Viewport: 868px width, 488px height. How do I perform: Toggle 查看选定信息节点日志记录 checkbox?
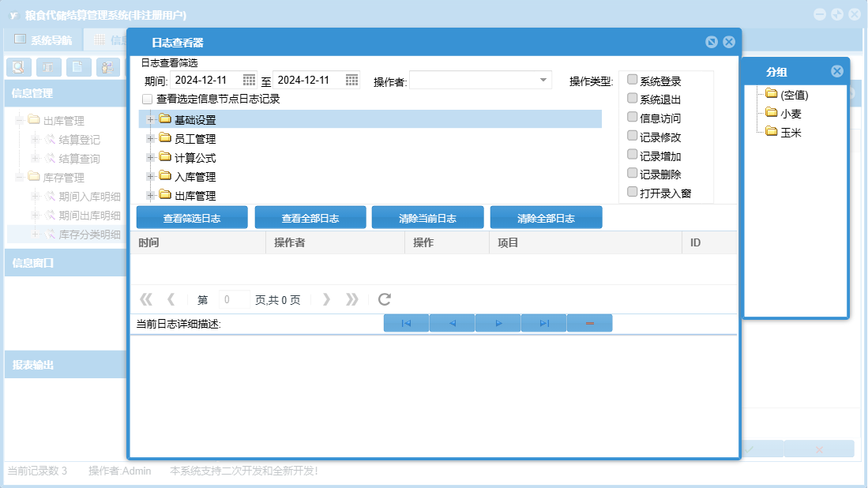point(147,99)
